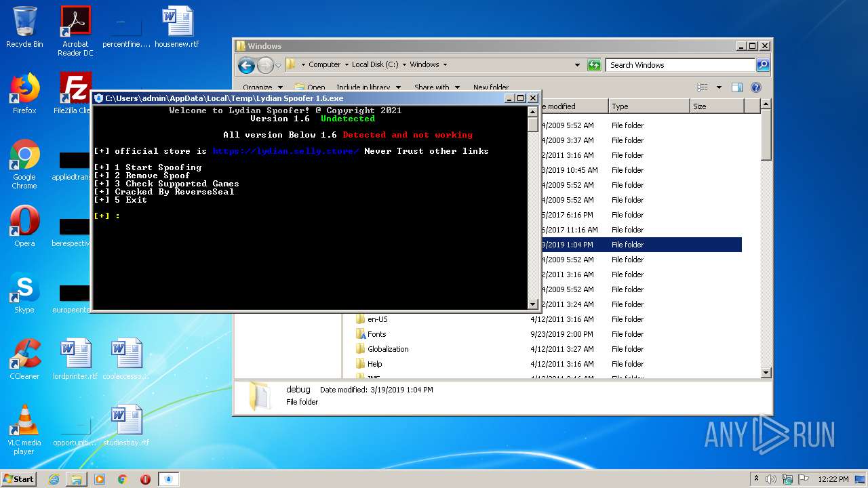Select the Help folder
Screen dimensions: 868x488
(x=374, y=364)
